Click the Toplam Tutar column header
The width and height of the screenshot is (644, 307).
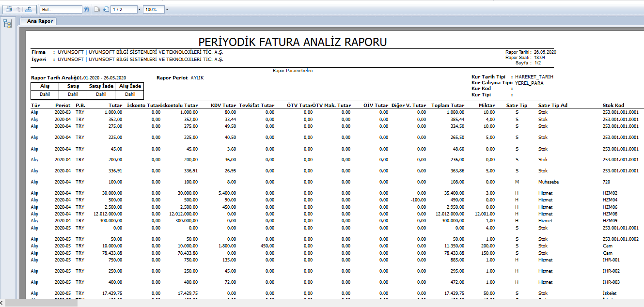tap(447, 105)
